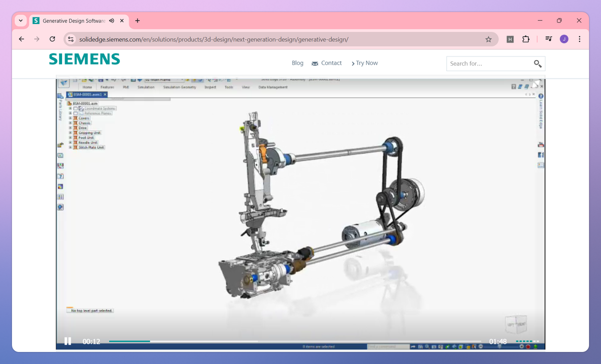
Task: Open the Blog link
Action: tap(297, 63)
